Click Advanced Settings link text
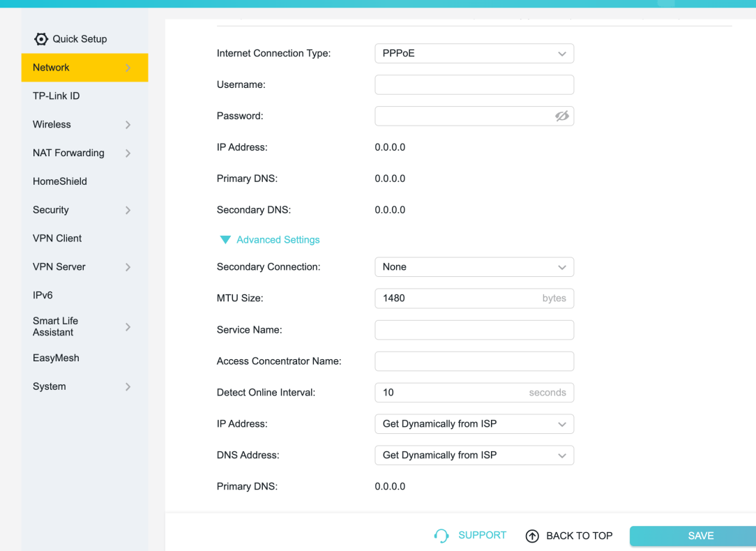Screen dimensions: 756x551 [278, 240]
